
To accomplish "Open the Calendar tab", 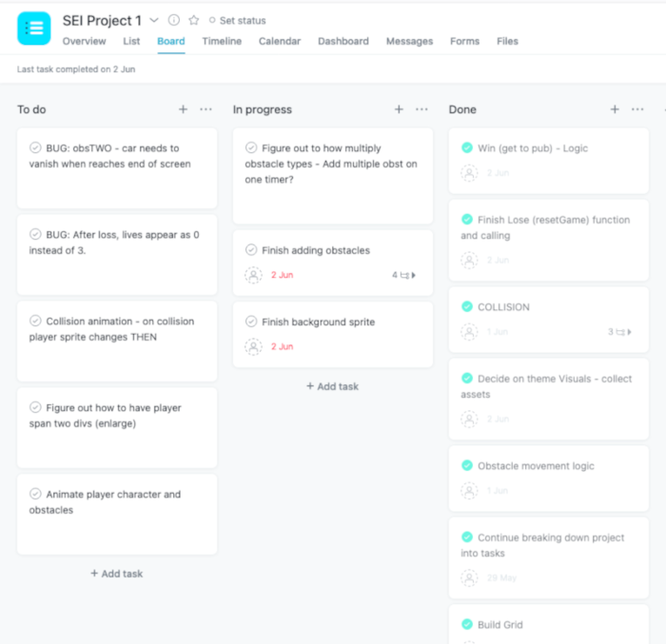I will (280, 41).
